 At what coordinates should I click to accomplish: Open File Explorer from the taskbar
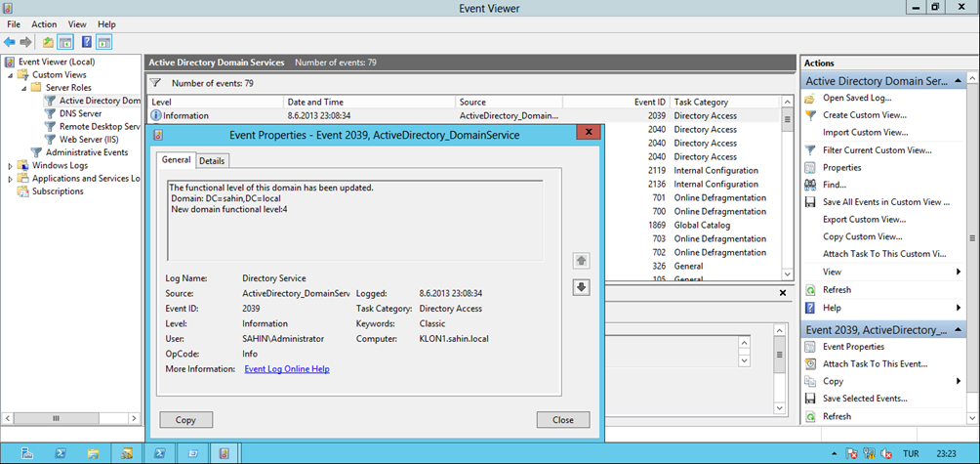click(93, 453)
